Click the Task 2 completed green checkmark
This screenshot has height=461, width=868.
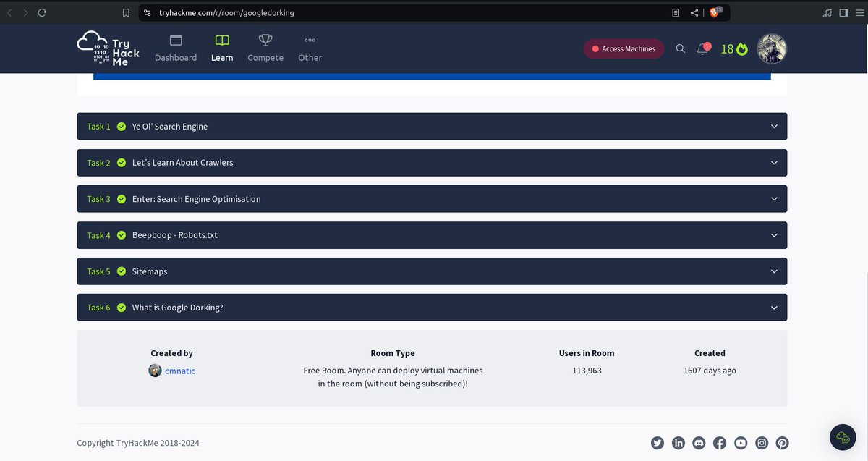click(x=122, y=163)
